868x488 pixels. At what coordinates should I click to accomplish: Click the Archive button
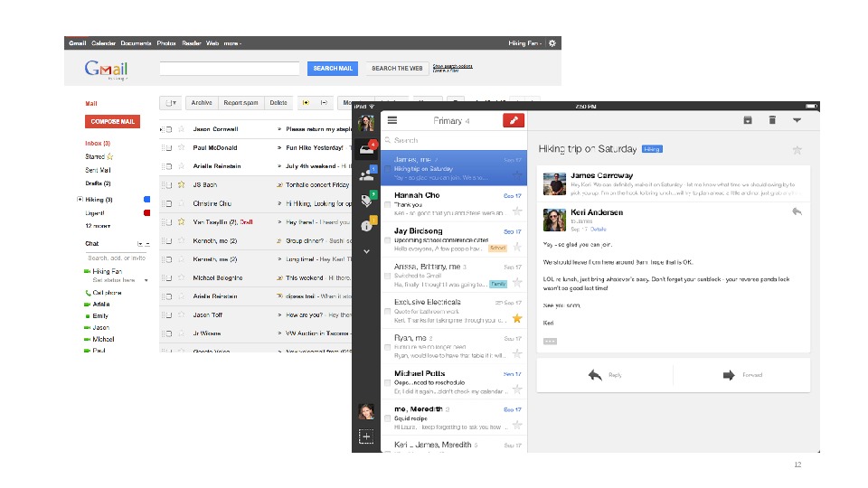[x=202, y=103]
